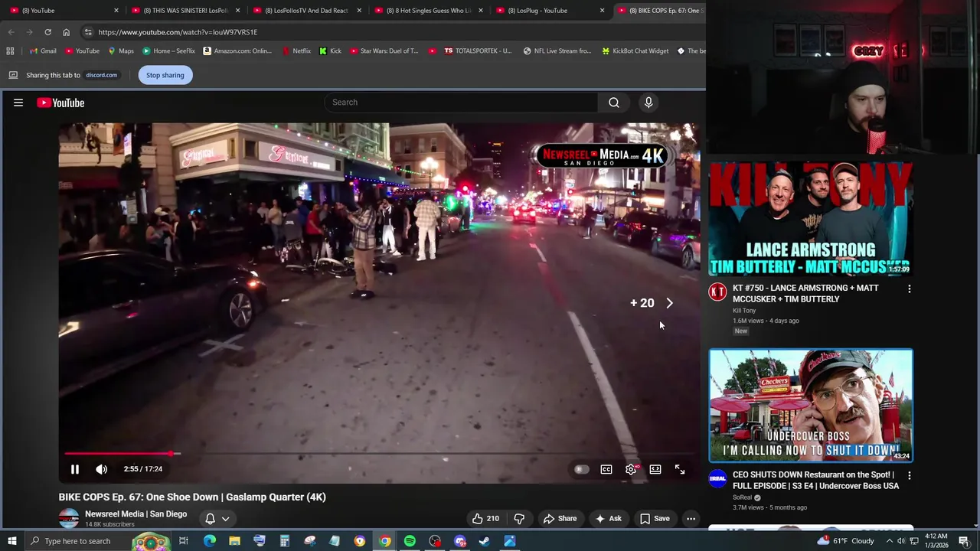Enter fullscreen from the player controls
The width and height of the screenshot is (980, 551).
[x=680, y=469]
